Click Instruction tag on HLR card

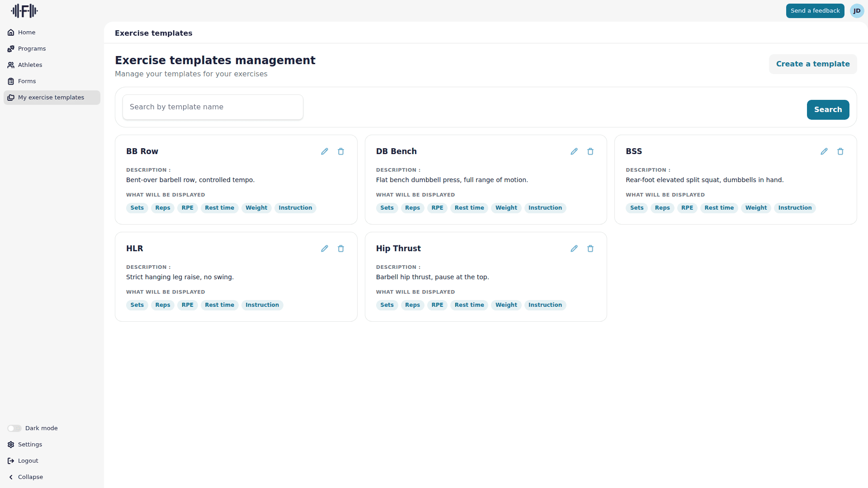tap(262, 305)
